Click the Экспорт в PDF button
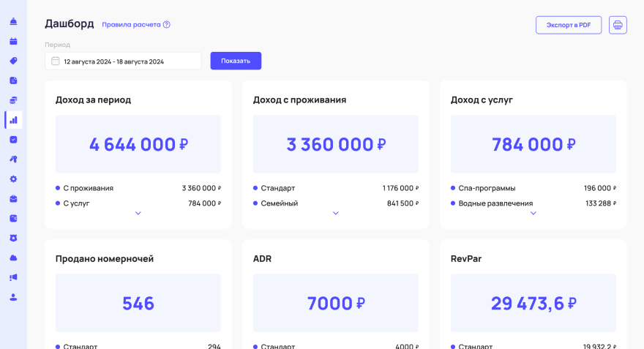Viewport: 644px width, 349px height. [x=569, y=25]
